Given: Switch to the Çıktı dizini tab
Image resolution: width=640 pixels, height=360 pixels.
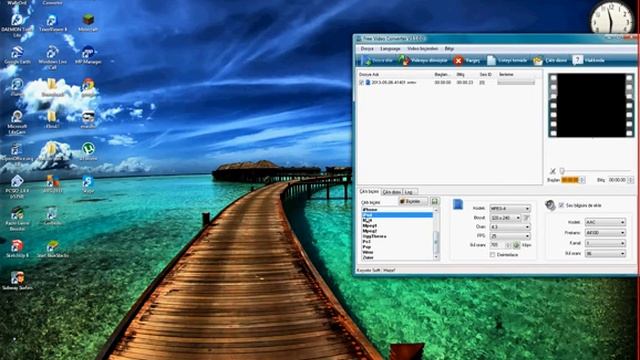Looking at the screenshot, I should (391, 192).
